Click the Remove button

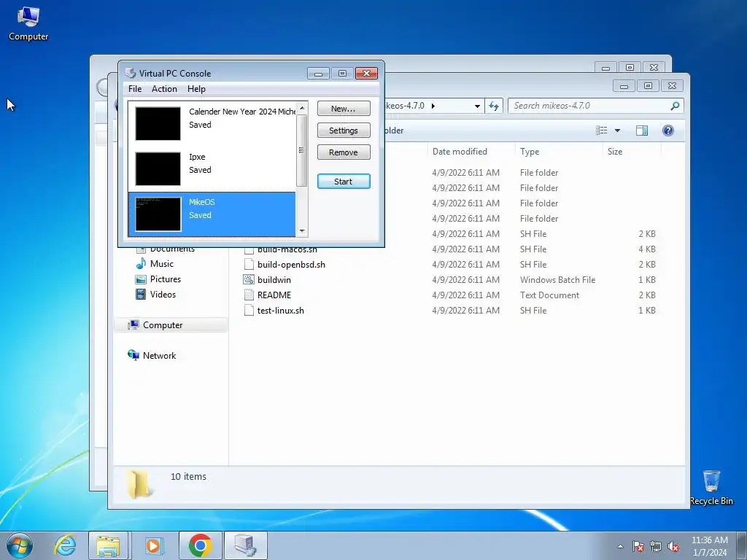344,152
